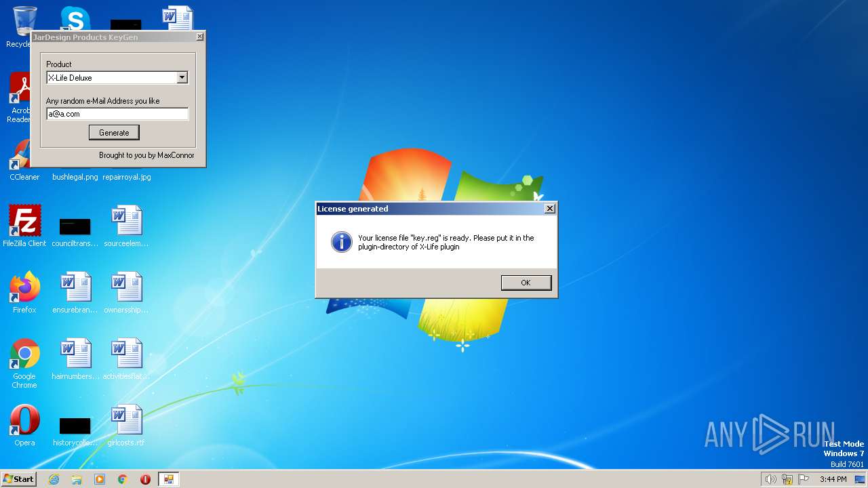Click the info icon in license dialog
The image size is (868, 488).
(x=341, y=242)
